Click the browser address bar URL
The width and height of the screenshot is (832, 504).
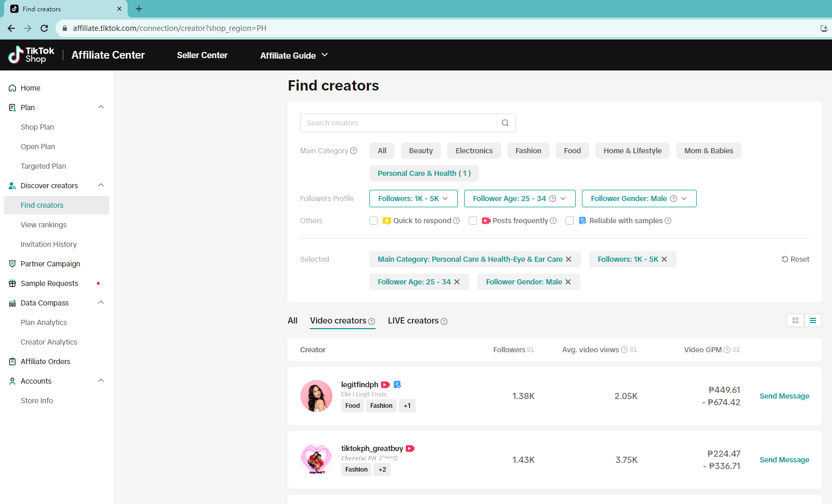[x=170, y=28]
